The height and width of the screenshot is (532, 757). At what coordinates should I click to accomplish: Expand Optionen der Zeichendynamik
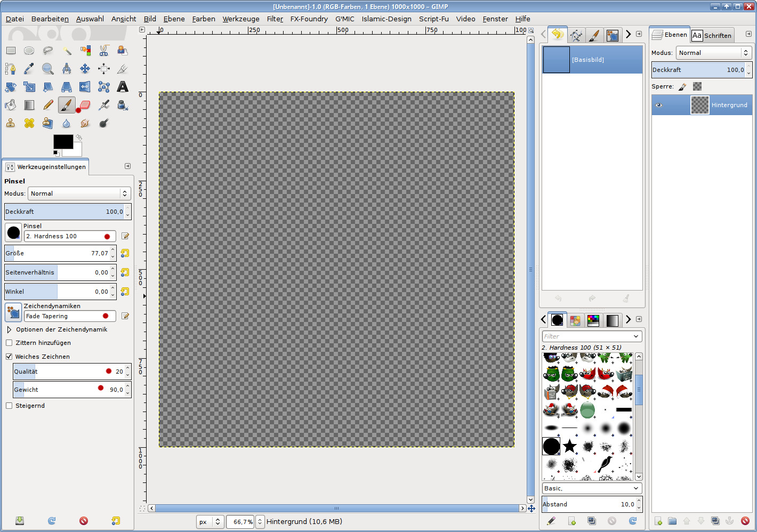tap(9, 329)
